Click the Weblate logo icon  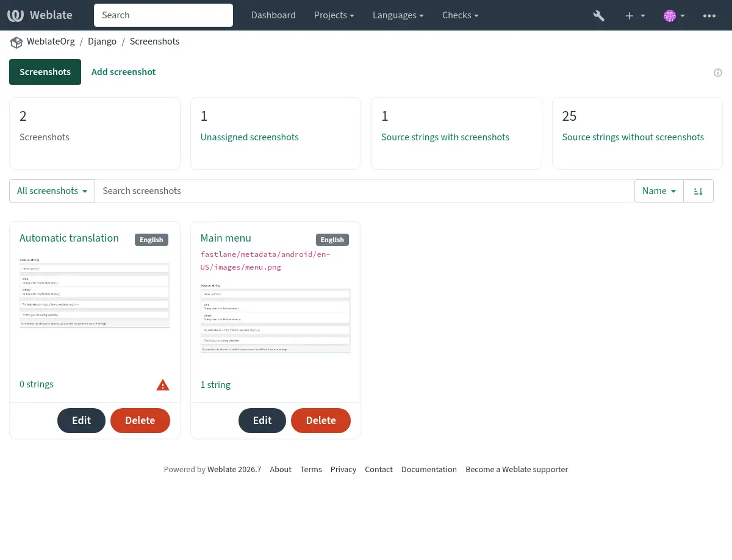15,15
